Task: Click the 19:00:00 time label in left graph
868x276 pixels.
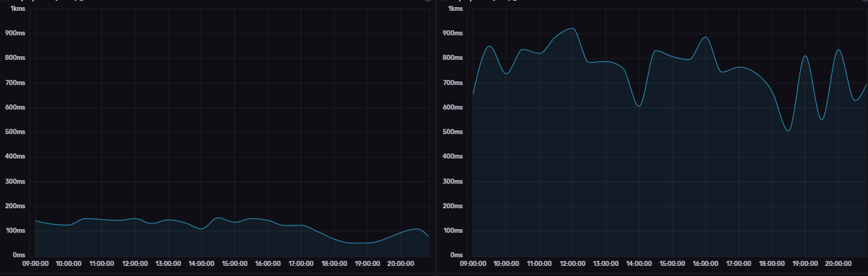Action: click(368, 264)
